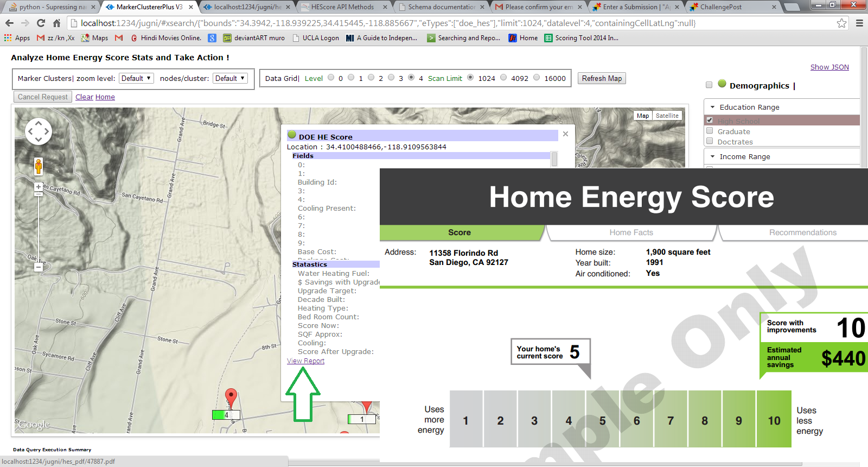This screenshot has height=467, width=868.
Task: Open the Home Facts report tab
Action: tap(631, 232)
